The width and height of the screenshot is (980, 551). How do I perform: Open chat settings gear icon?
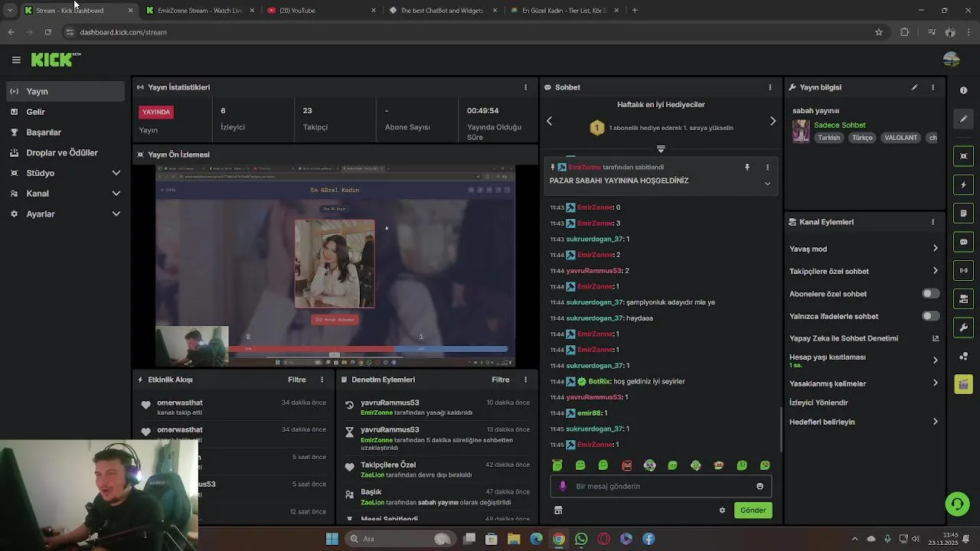pyautogui.click(x=722, y=510)
